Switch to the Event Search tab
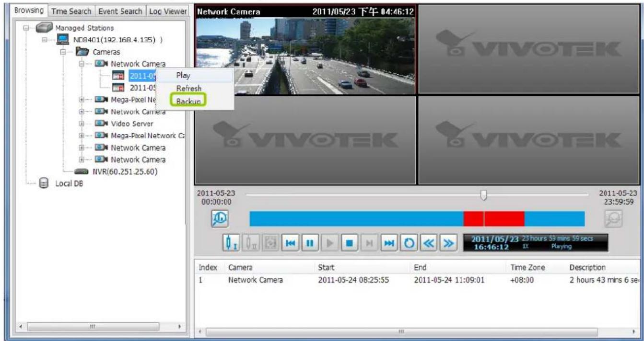Image resolution: width=644 pixels, height=341 pixels. 120,11
